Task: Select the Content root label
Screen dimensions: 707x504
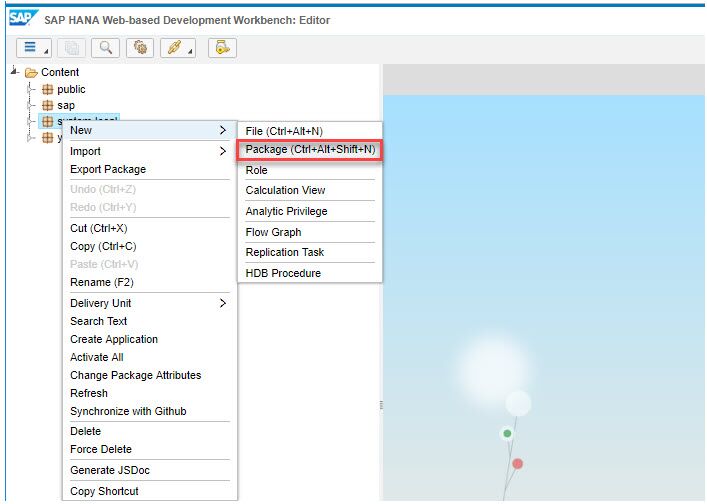Action: [60, 72]
